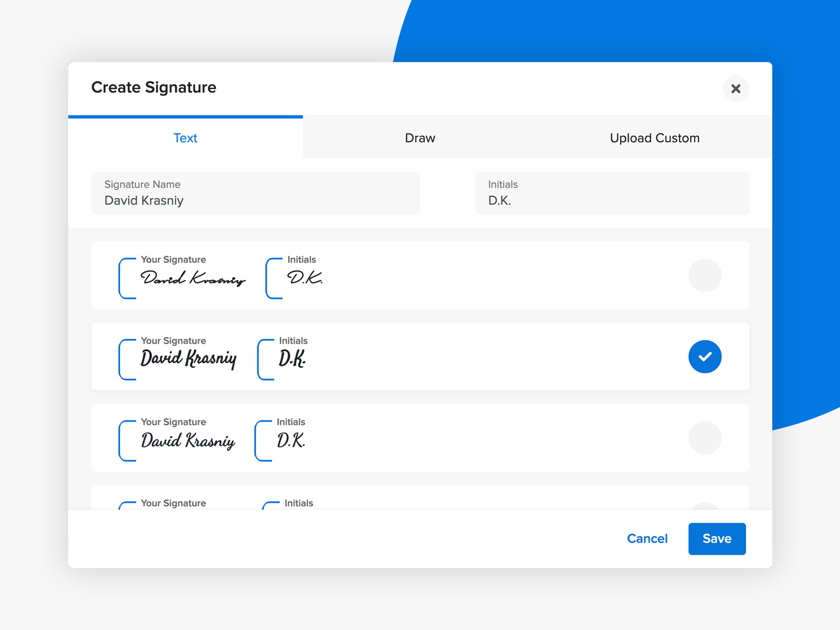Click the D.K. initials preview in second row
The height and width of the screenshot is (630, 840).
(292, 359)
